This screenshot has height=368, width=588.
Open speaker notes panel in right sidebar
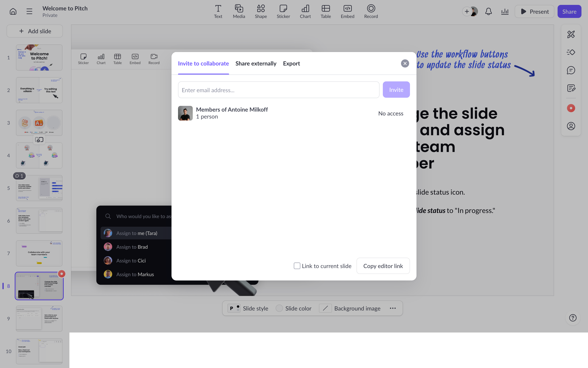click(x=571, y=88)
